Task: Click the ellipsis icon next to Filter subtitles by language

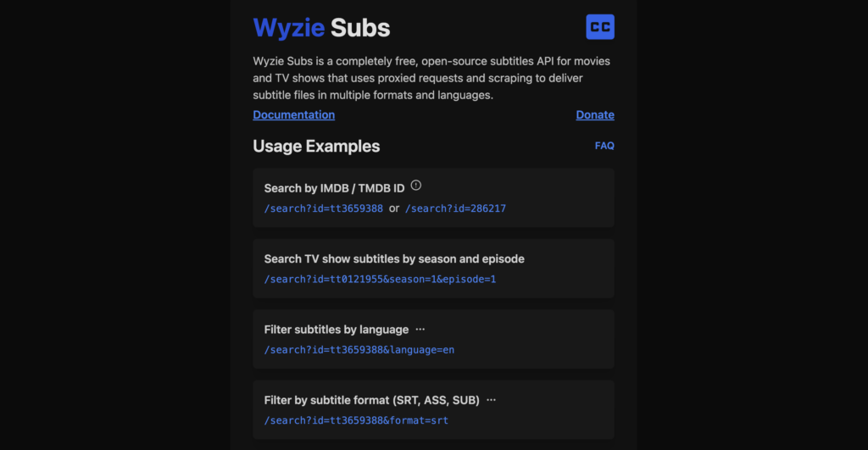Action: point(420,329)
